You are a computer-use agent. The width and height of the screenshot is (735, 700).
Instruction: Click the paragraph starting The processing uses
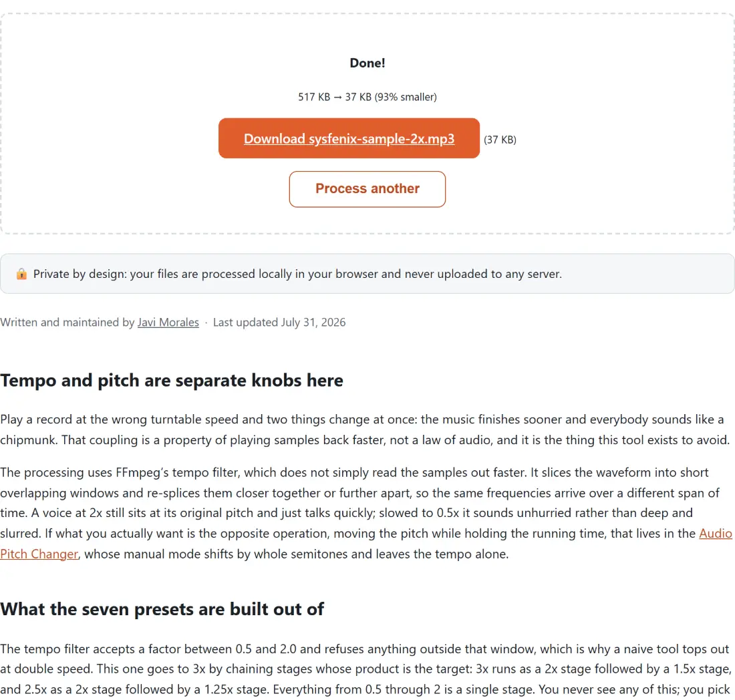(x=366, y=513)
